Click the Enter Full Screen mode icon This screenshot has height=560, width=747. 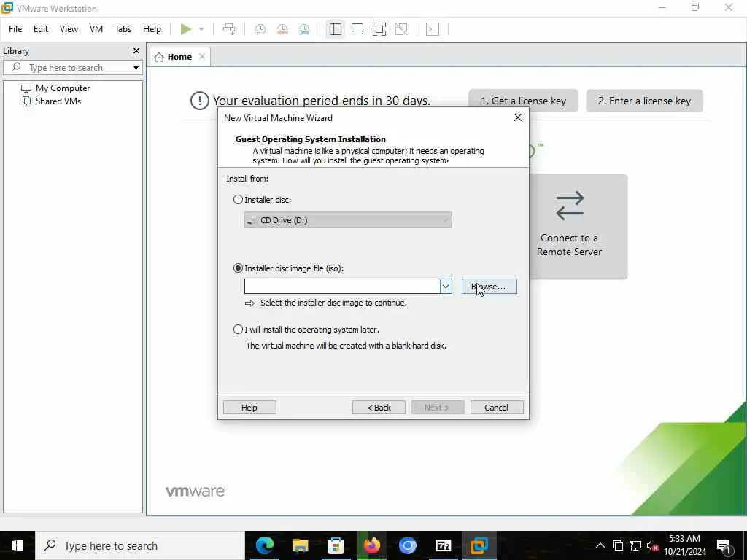[379, 29]
